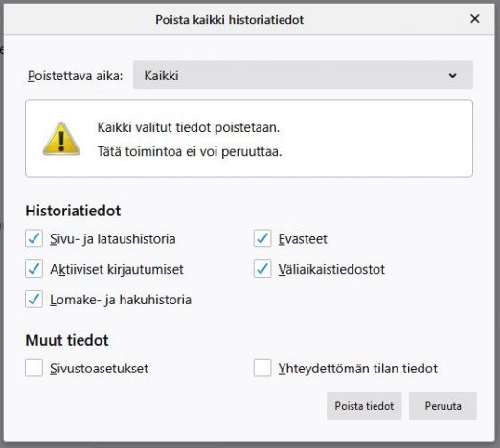Viewport: 500px width, 448px height.
Task: Click the Evästeet label text
Action: click(303, 239)
